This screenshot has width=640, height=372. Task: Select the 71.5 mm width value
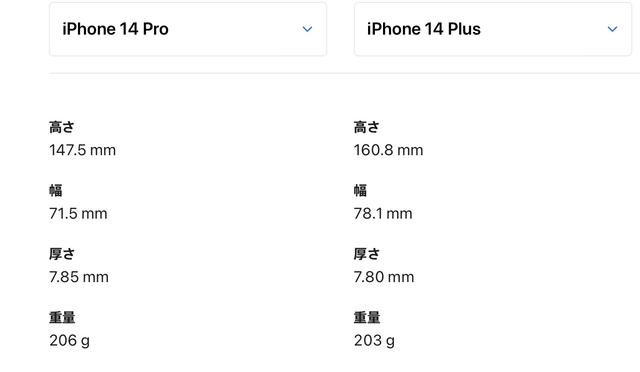pyautogui.click(x=78, y=214)
